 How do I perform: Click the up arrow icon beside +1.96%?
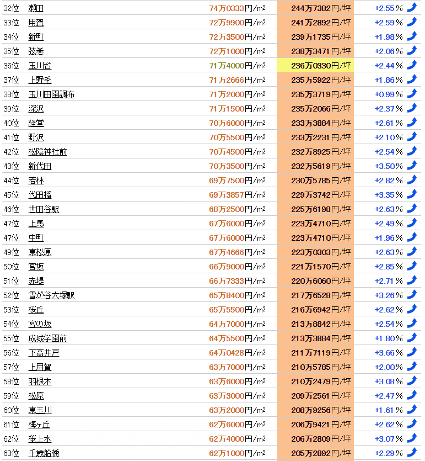coord(412,237)
